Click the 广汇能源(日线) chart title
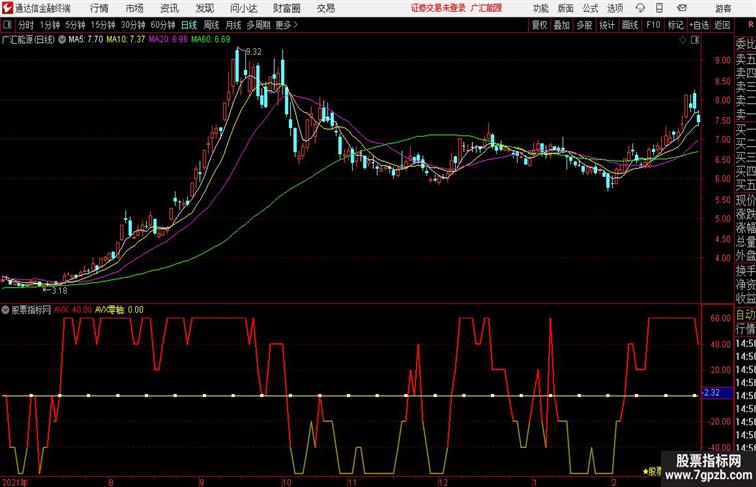Screen dimensions: 756x487 coord(28,40)
